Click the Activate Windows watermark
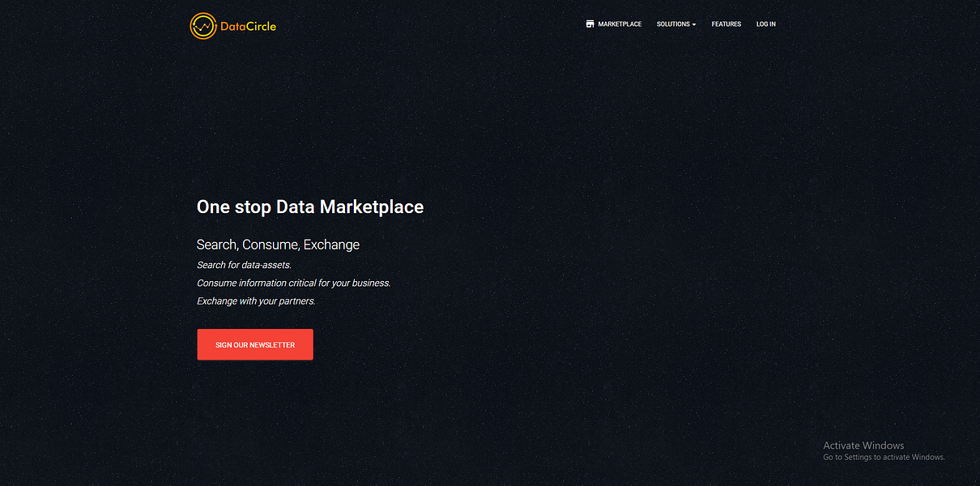This screenshot has height=486, width=980. pyautogui.click(x=863, y=445)
